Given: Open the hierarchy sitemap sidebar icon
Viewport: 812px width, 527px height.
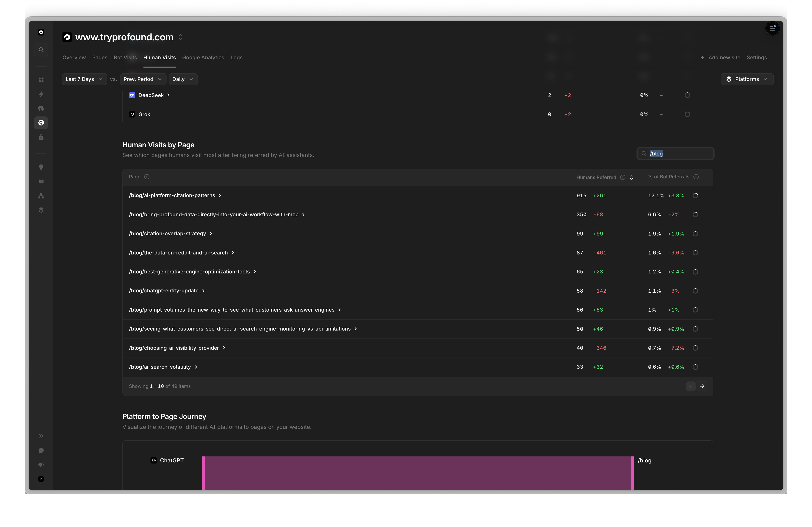Looking at the screenshot, I should [x=41, y=196].
